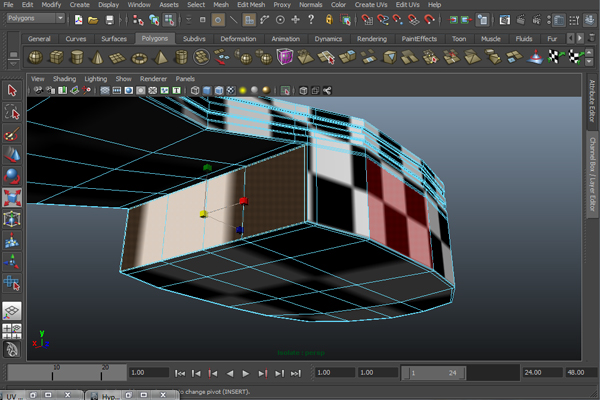Viewport: 600px width, 400px height.
Task: Toggle use all lights yellow bulb
Action: [243, 90]
